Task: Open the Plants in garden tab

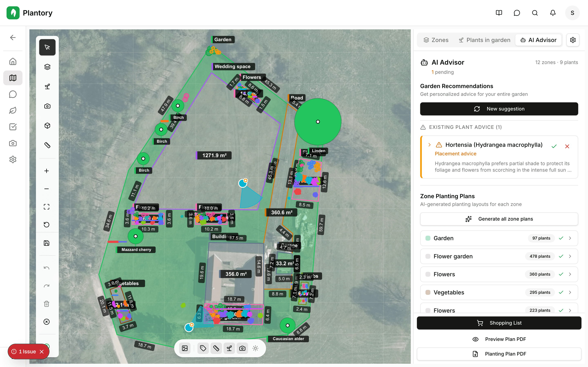Action: (x=484, y=40)
